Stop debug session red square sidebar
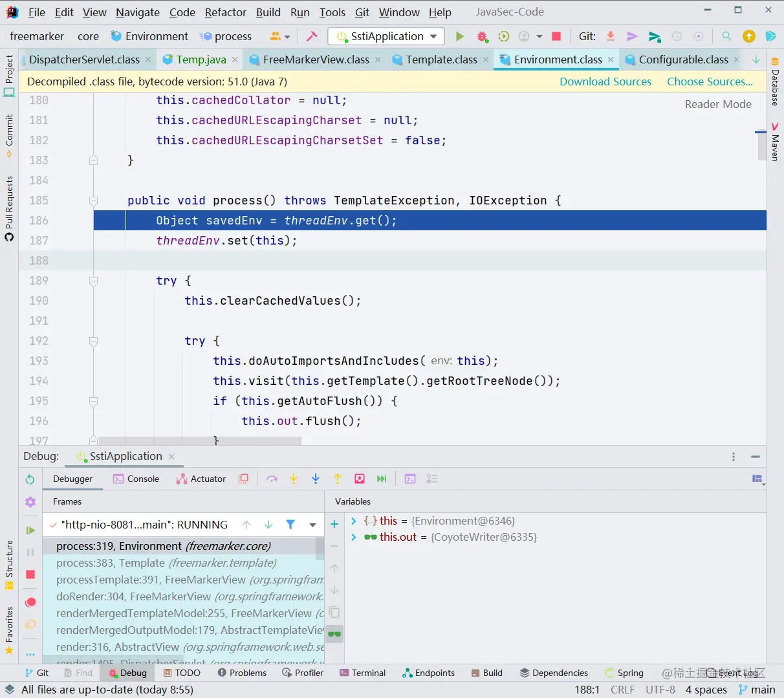 30,574
